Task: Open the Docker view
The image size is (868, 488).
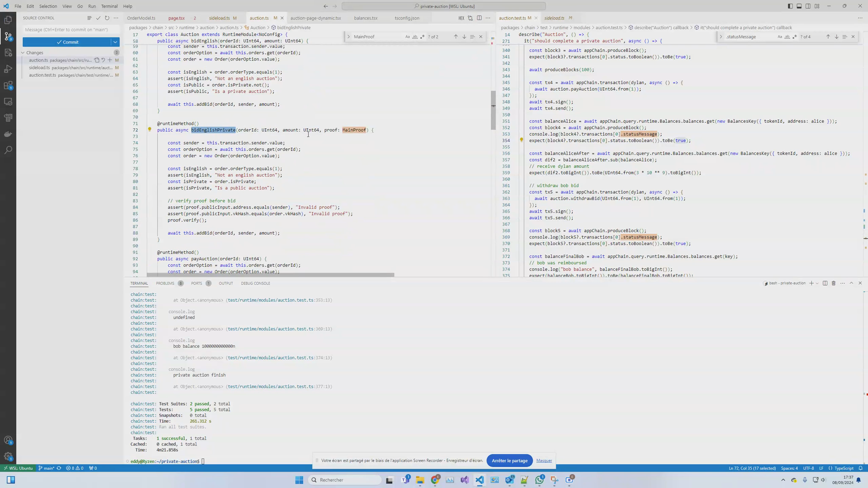Action: point(8,134)
